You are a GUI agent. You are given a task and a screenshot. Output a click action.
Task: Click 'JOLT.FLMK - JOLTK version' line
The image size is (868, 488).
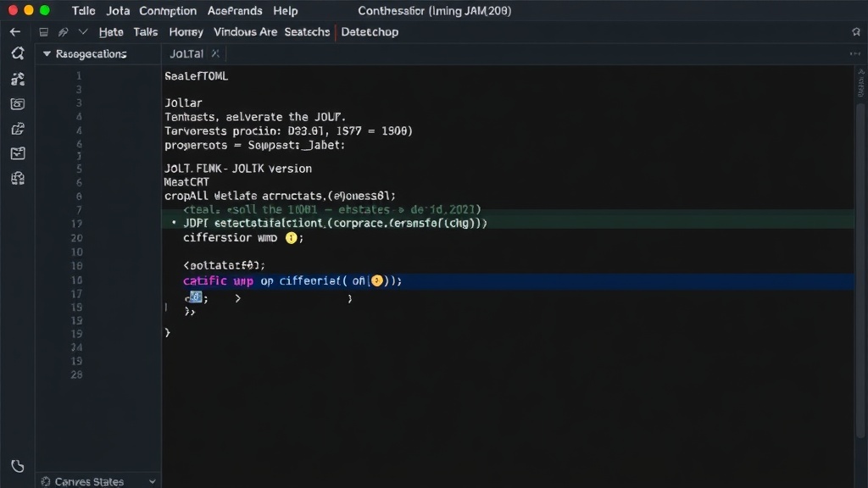pyautogui.click(x=238, y=169)
